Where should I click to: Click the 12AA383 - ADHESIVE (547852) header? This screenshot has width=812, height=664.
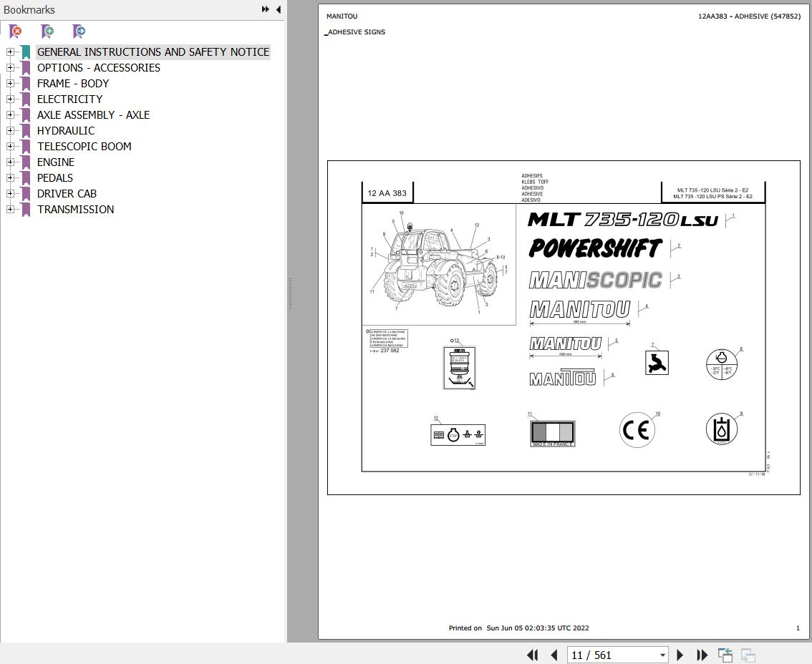tap(749, 16)
